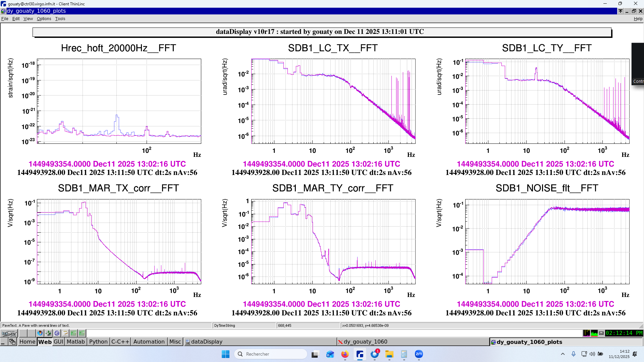Image resolution: width=644 pixels, height=362 pixels.
Task: Click the show desktop icon in IceWM taskbar
Action: [x=4, y=342]
